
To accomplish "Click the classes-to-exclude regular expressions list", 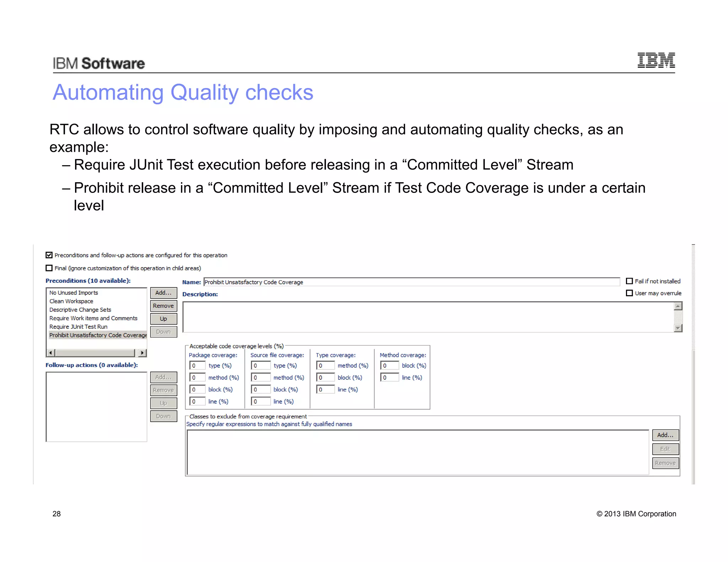I will [418, 453].
